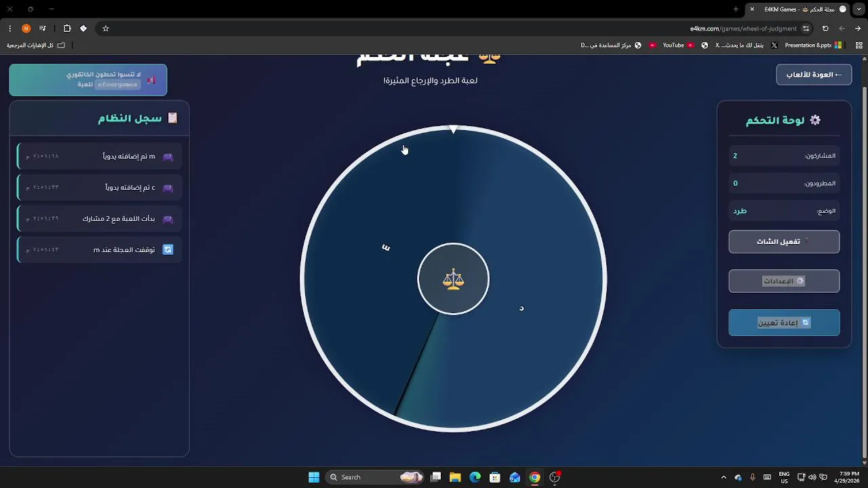Open File Explorer from the taskbar

(455, 477)
